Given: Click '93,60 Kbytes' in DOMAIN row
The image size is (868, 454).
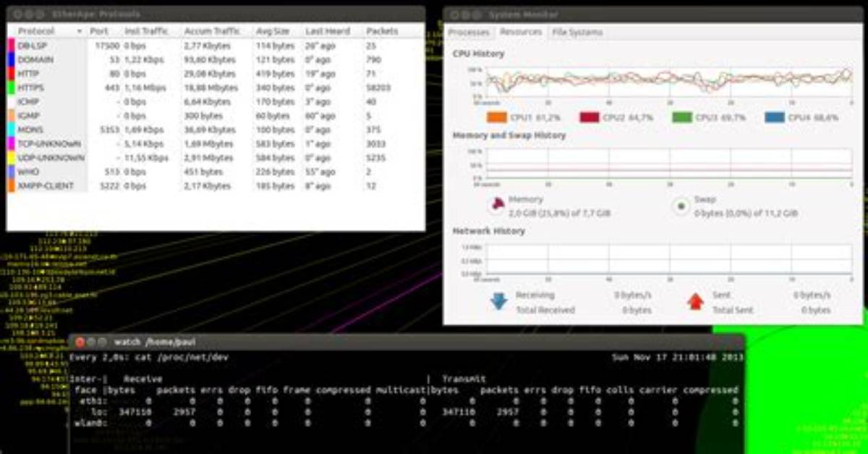Looking at the screenshot, I should coord(210,59).
